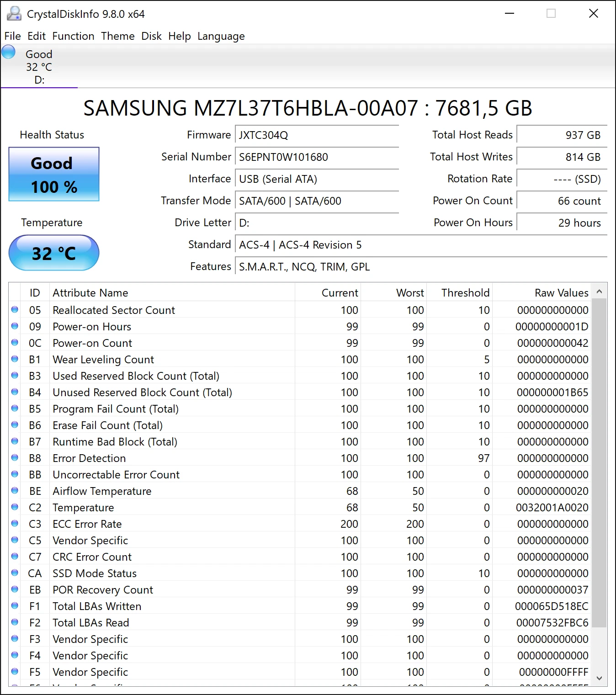616x695 pixels.
Task: Click the Threshold column header
Action: coord(460,292)
